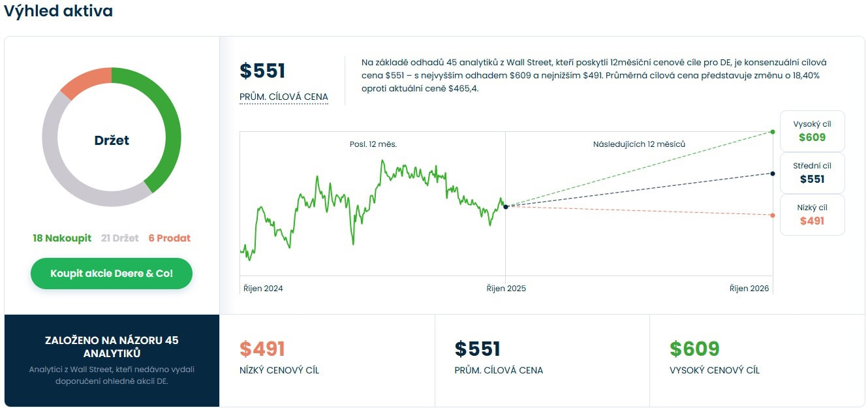Click the $609 VYSOKÝ CENOVÝ CÍL tile
868x410 pixels.
tap(757, 360)
